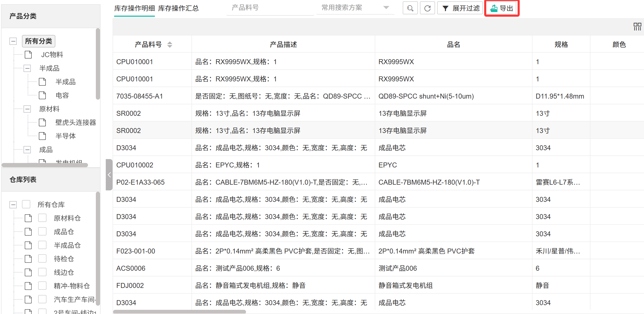Click the refresh icon button

pos(427,8)
